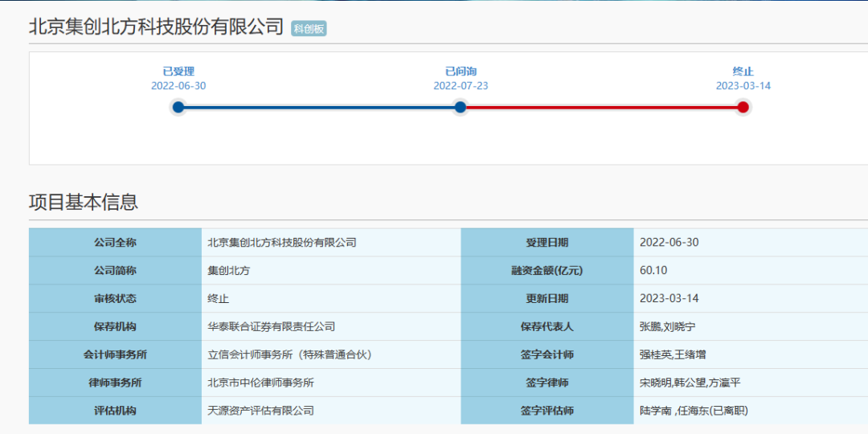The height and width of the screenshot is (434, 868).
Task: Click the 更新日期 value 2023-03-14
Action: click(669, 298)
